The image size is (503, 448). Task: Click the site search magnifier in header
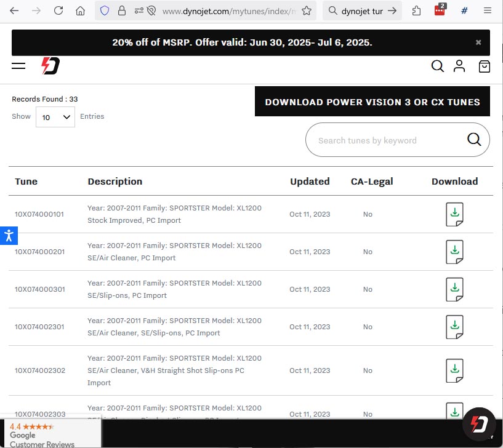click(437, 66)
